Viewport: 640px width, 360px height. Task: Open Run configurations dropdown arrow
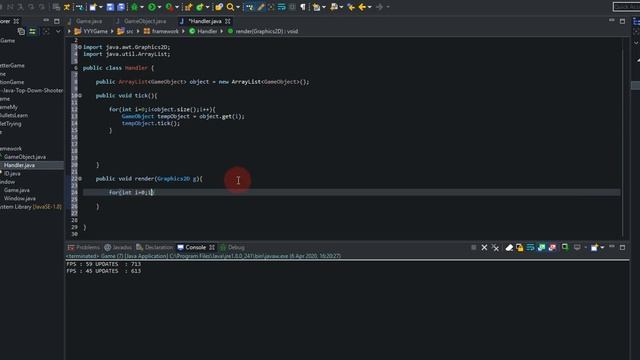click(x=159, y=7)
